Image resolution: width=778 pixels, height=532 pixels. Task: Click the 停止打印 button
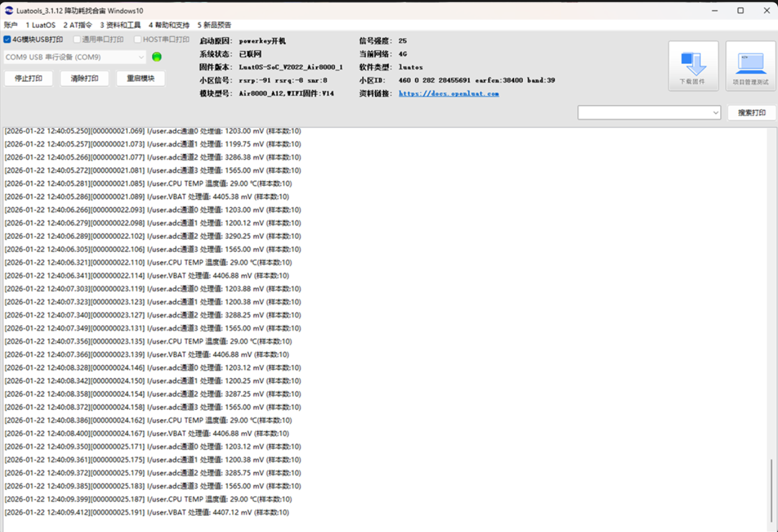click(29, 79)
